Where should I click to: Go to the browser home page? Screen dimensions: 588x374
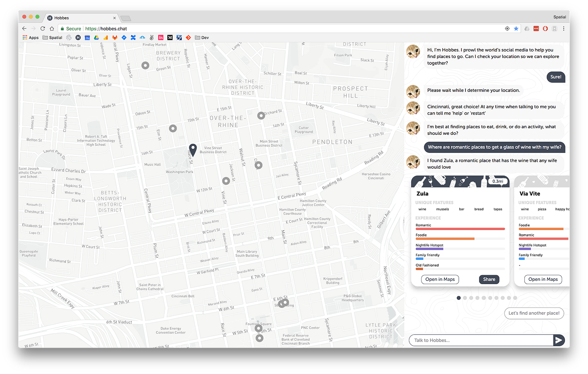[x=52, y=29]
